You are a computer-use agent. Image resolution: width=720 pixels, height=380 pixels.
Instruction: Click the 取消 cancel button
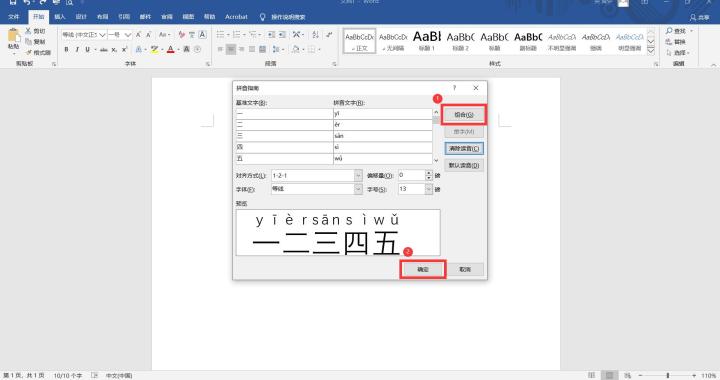tap(465, 269)
